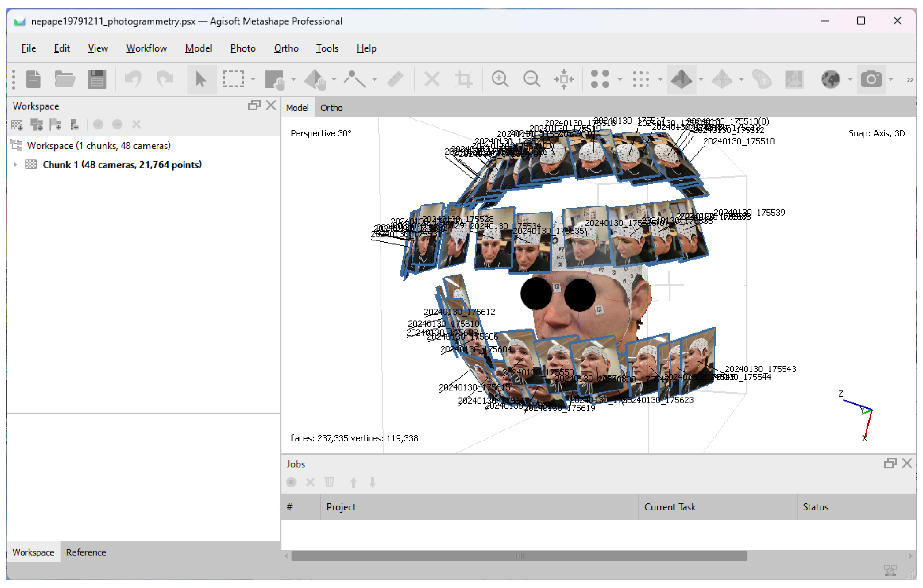Select the Ruler measurement tool
Viewport: 923px width, 588px height.
coord(395,79)
